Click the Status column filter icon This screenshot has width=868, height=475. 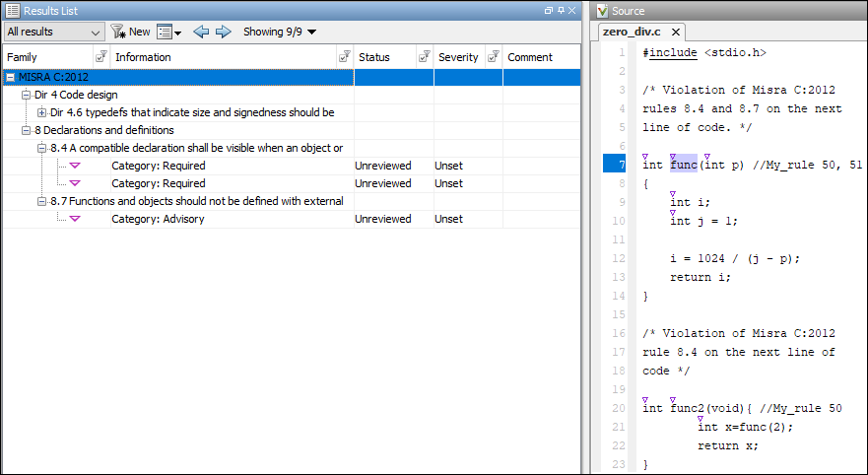click(x=424, y=57)
